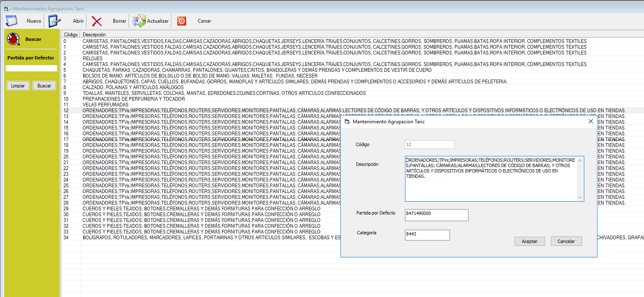
Task: Click the Abrir edit icon
Action: 54,21
